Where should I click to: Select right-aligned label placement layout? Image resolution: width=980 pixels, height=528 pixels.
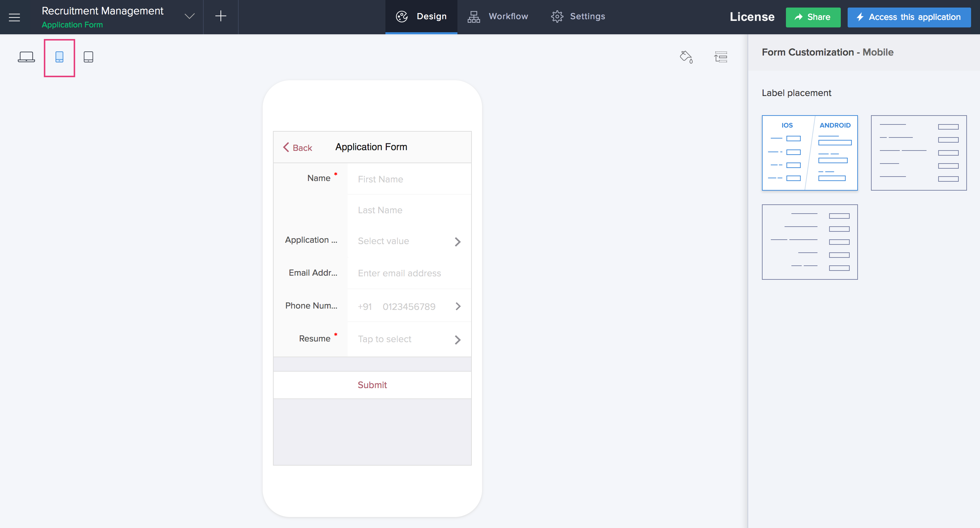point(809,242)
